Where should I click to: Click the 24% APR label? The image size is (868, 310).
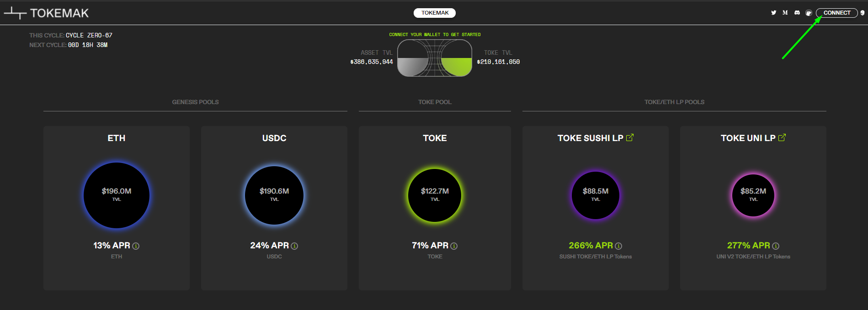(269, 246)
